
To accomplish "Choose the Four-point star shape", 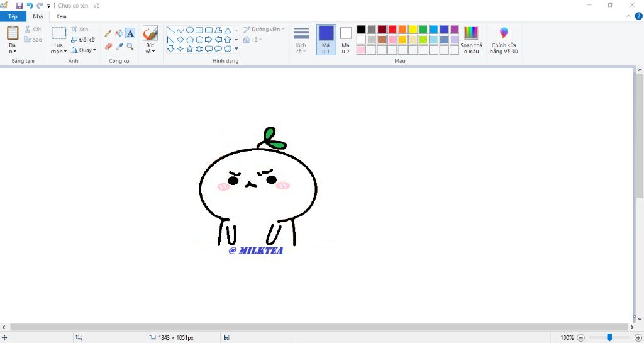I will 180,49.
